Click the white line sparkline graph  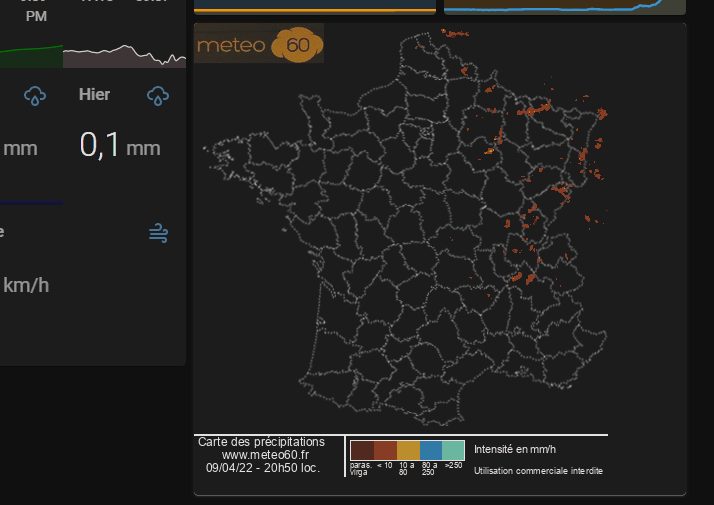[124, 55]
